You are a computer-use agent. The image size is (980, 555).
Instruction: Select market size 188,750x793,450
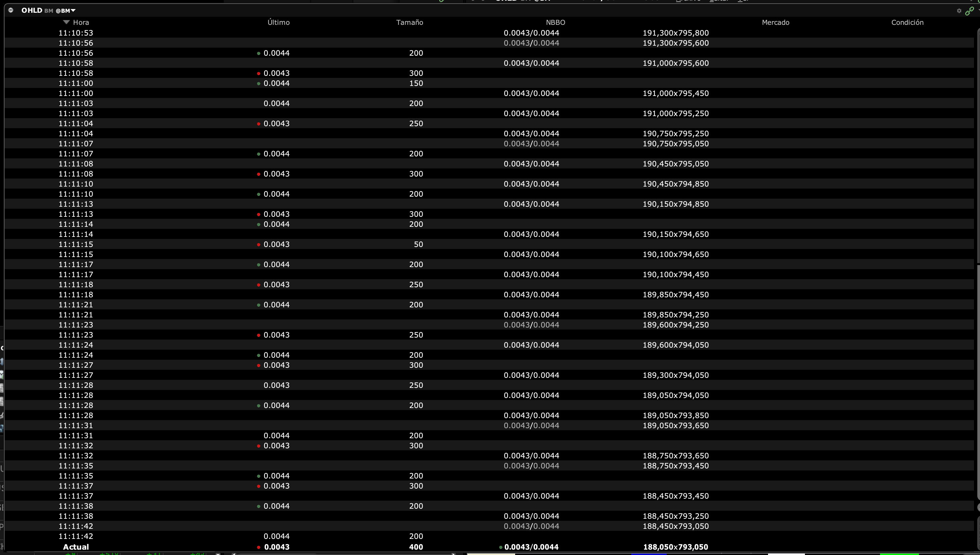[675, 466]
